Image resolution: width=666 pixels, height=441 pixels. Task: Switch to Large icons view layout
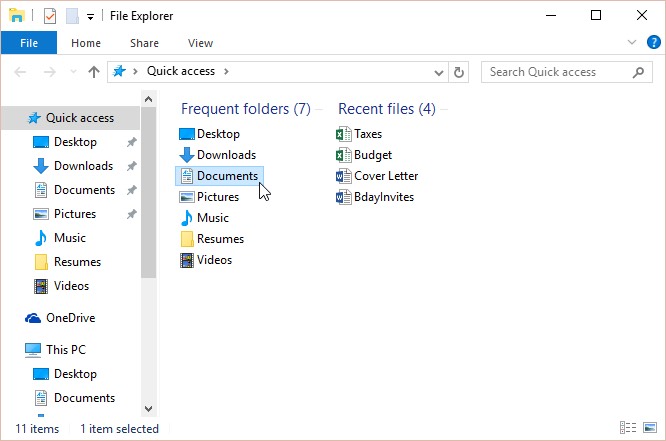pos(649,428)
